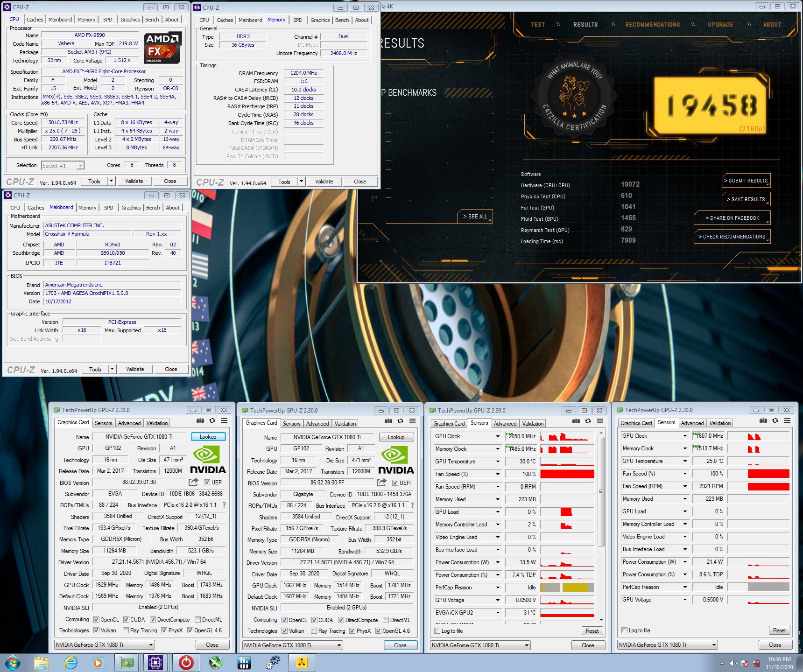Open Tools dropdown arrow in CPU-Z Mainboard window
The image size is (803, 672).
(x=112, y=369)
